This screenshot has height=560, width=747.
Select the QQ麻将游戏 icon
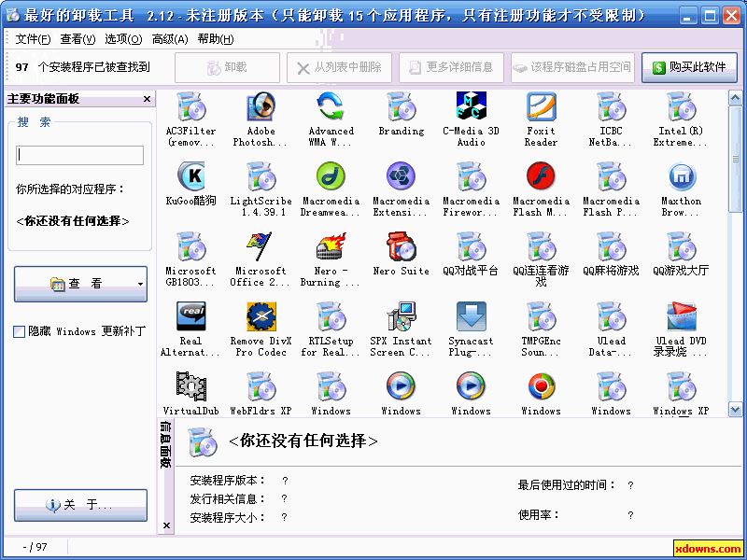[x=612, y=246]
